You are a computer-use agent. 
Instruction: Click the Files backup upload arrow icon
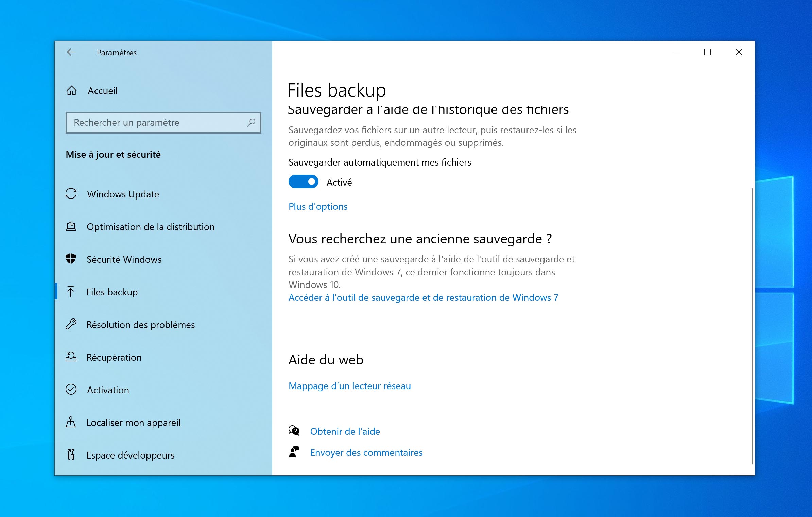pos(71,292)
